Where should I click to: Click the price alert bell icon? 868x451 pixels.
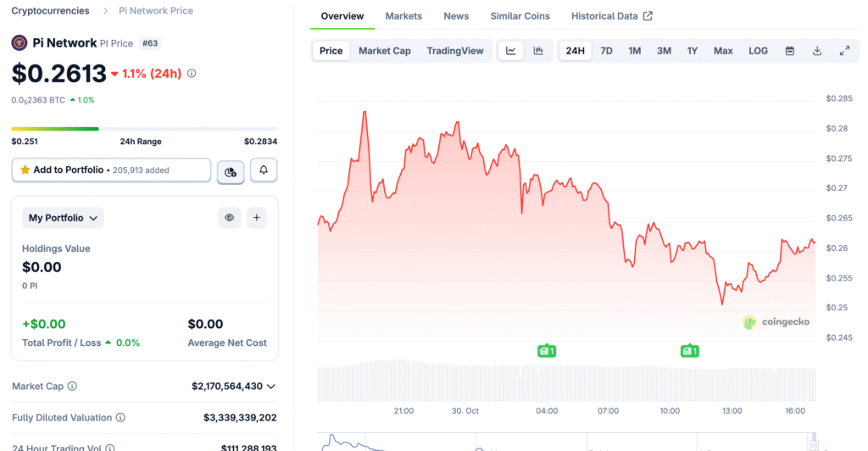pyautogui.click(x=264, y=170)
